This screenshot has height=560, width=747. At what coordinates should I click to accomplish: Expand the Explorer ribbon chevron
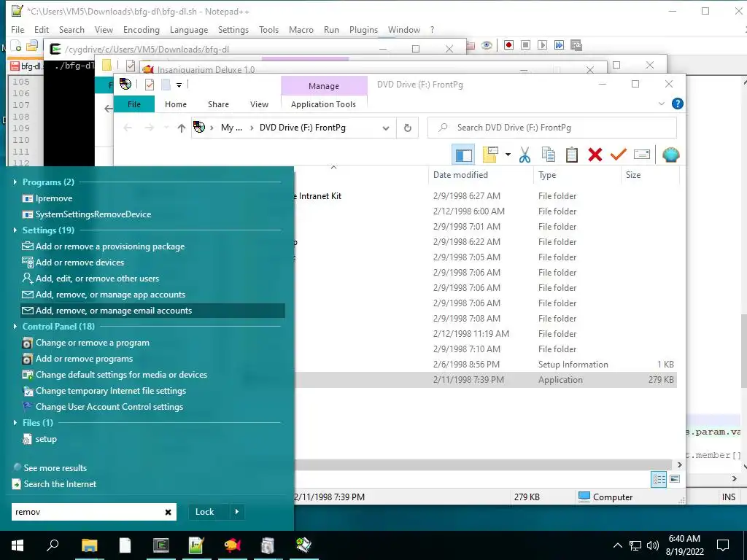pyautogui.click(x=661, y=104)
